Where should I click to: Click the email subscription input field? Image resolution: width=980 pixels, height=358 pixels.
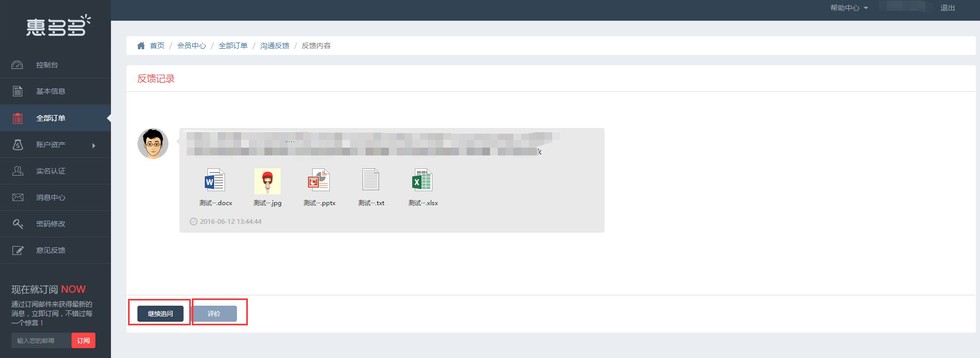41,340
